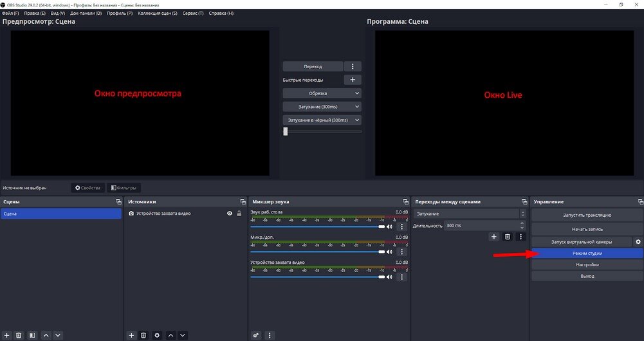Open advanced audio properties gears icon
644x341 pixels.
(x=256, y=335)
